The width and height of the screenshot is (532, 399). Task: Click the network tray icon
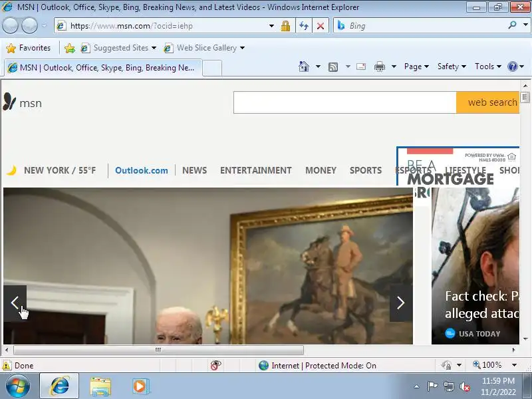(x=448, y=386)
